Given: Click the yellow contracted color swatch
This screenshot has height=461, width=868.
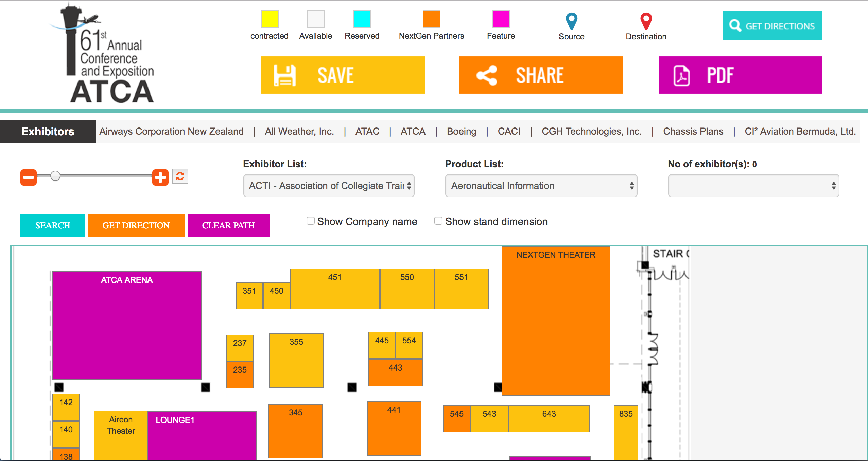Looking at the screenshot, I should (x=270, y=19).
